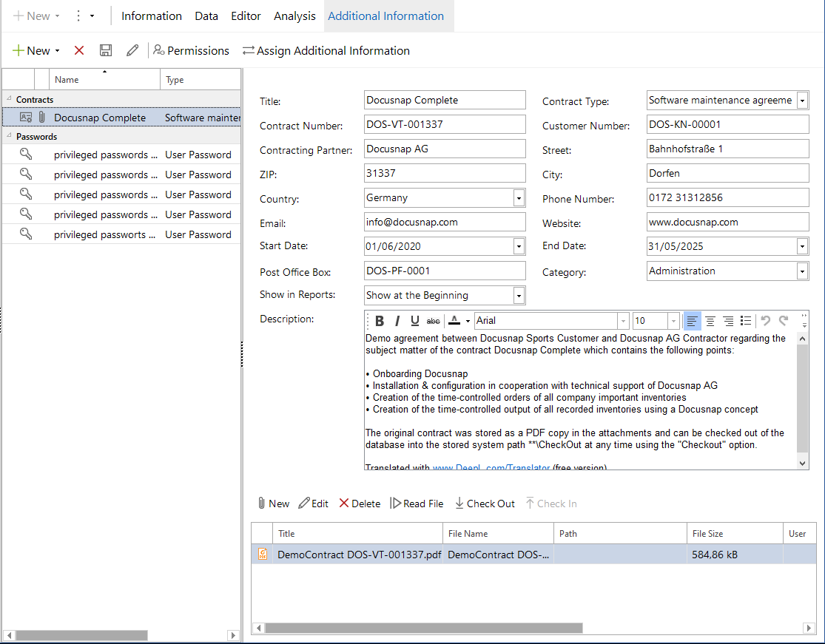This screenshot has height=644, width=825.
Task: Sort list by Name column header
Action: coord(105,79)
